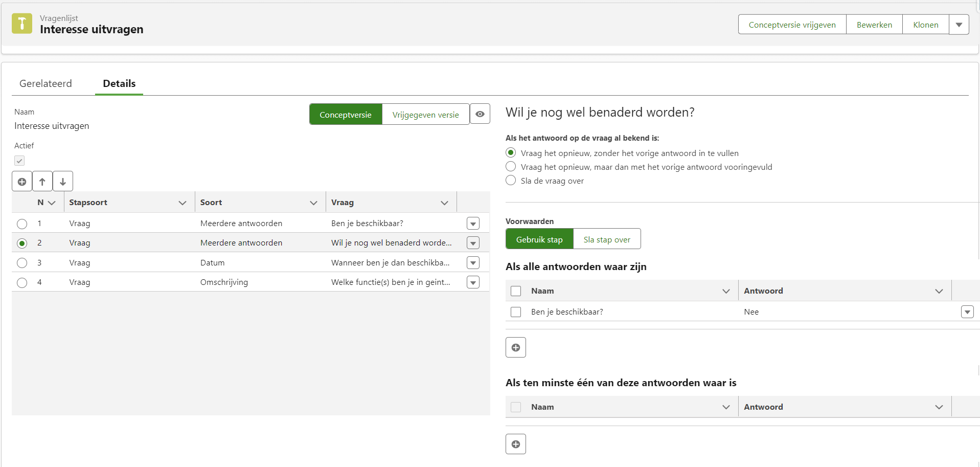Switch to the Gerelateerd tab

(x=45, y=83)
